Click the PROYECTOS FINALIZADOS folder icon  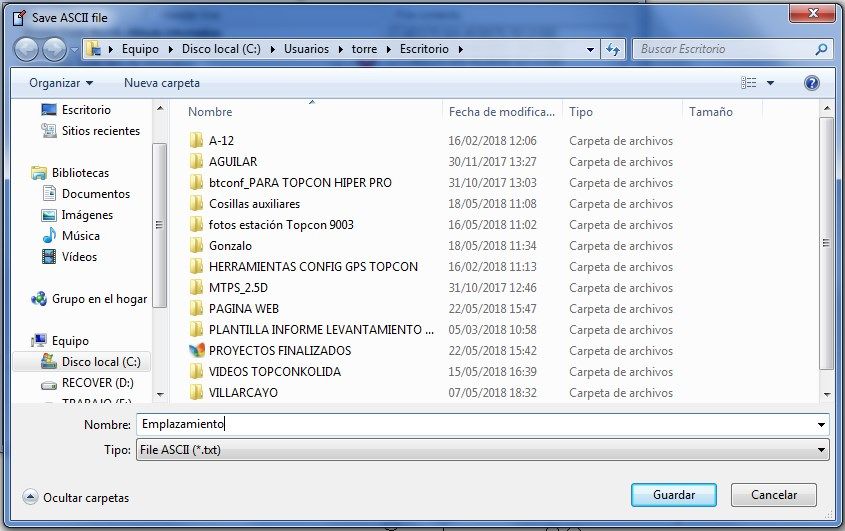pos(197,350)
